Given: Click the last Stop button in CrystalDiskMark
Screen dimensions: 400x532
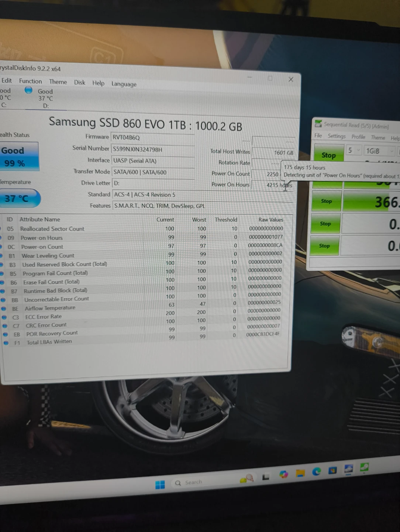Looking at the screenshot, I should (324, 246).
